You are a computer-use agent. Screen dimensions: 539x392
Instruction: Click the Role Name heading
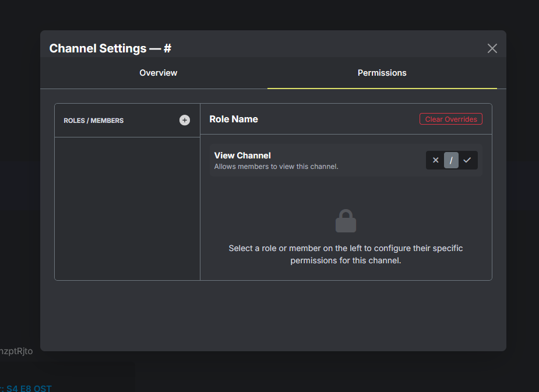[234, 119]
